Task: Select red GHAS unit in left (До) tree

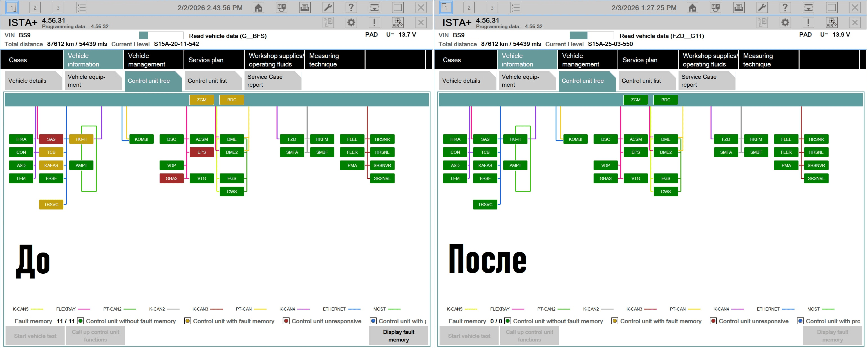Action: (171, 179)
